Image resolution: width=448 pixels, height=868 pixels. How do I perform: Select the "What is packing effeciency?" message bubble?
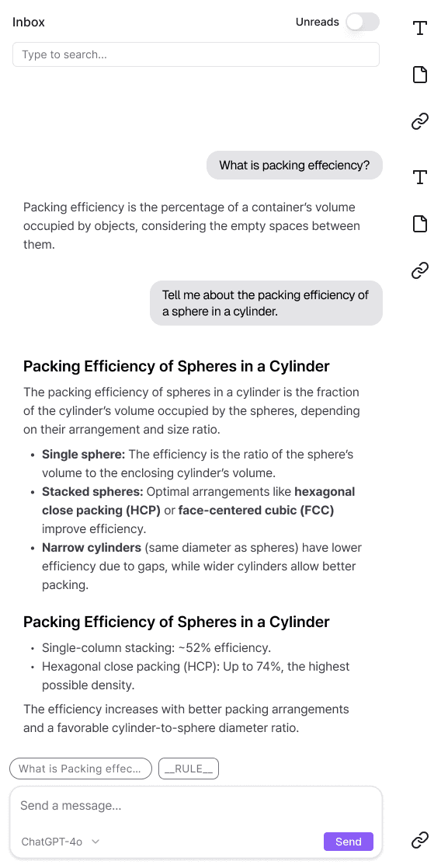[294, 165]
